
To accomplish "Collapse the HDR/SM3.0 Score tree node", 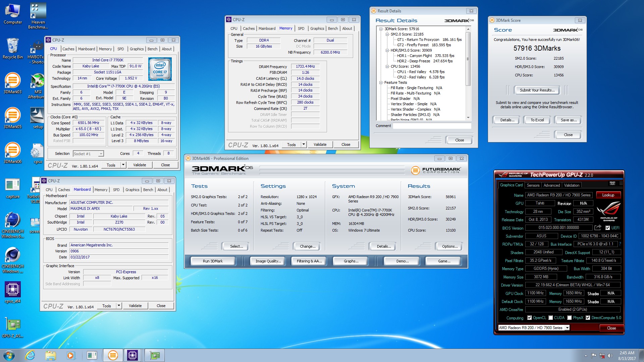I will pos(387,50).
